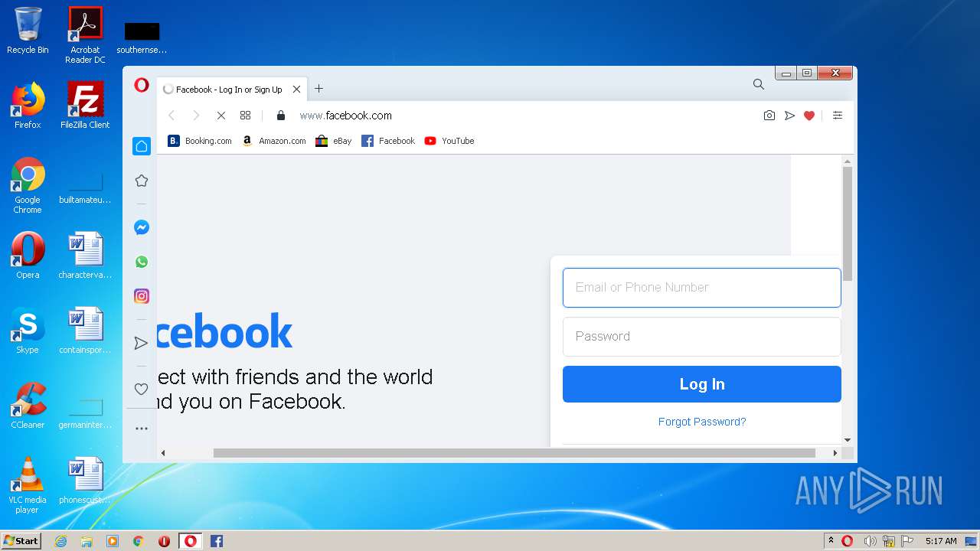
Task: Send page to My Flow icon
Action: tap(789, 116)
